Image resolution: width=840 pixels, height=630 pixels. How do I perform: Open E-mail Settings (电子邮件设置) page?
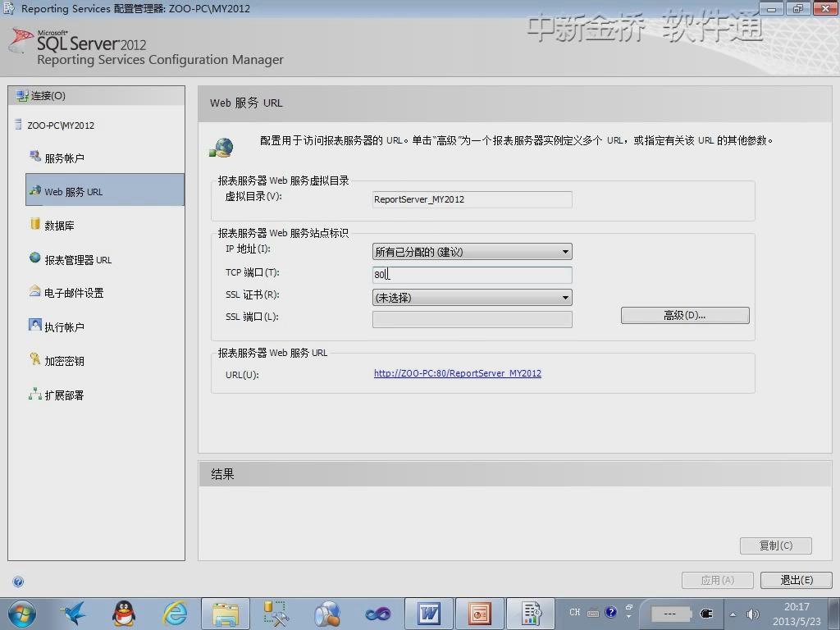74,293
